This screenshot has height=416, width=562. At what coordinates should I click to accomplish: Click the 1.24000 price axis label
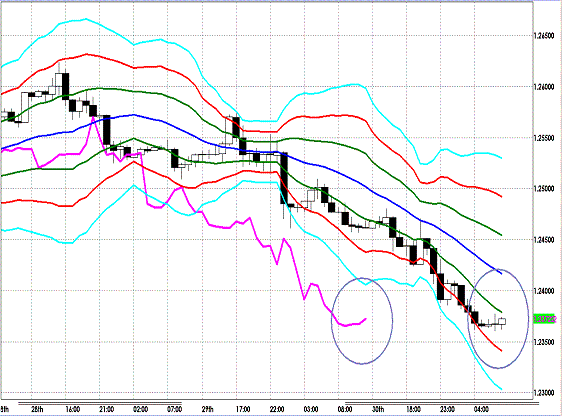point(544,291)
